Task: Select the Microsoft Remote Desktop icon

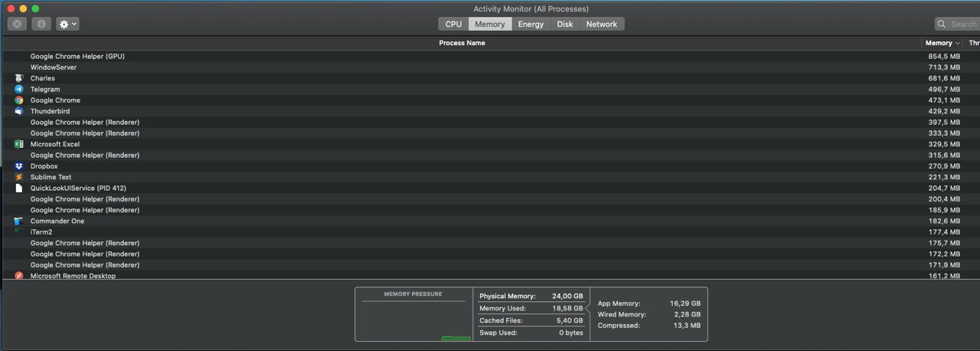Action: 18,276
